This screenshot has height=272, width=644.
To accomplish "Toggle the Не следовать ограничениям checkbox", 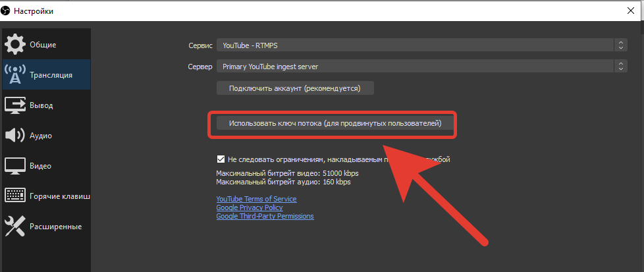I will click(x=221, y=159).
